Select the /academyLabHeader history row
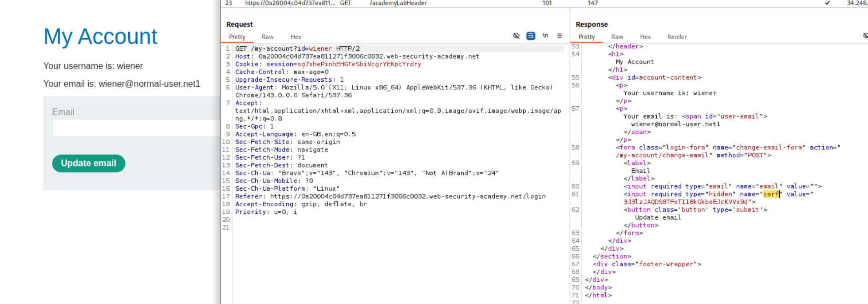 398,3
